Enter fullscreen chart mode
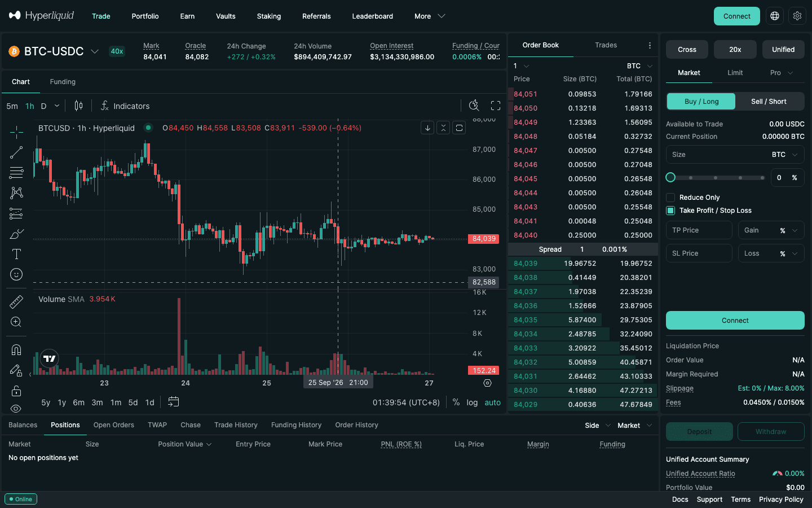Screen dimensions: 812x508 [x=496, y=106]
